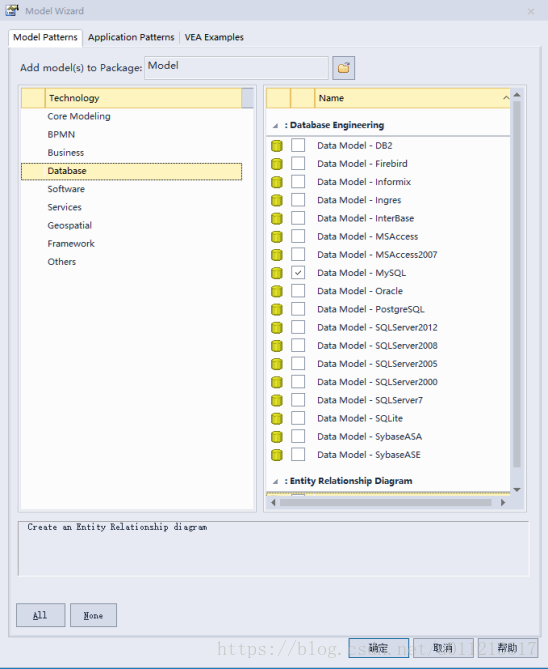Select Database in the Technology list
Screen dimensions: 548x669
(x=131, y=171)
